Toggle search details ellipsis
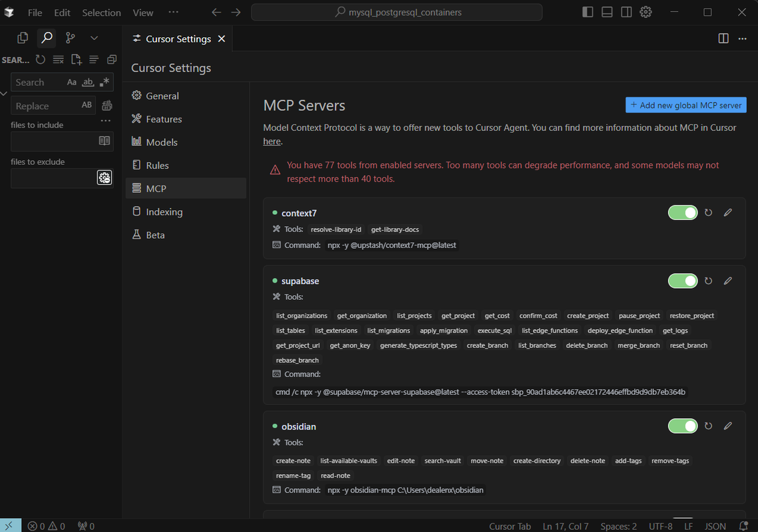The image size is (758, 532). coord(106,121)
